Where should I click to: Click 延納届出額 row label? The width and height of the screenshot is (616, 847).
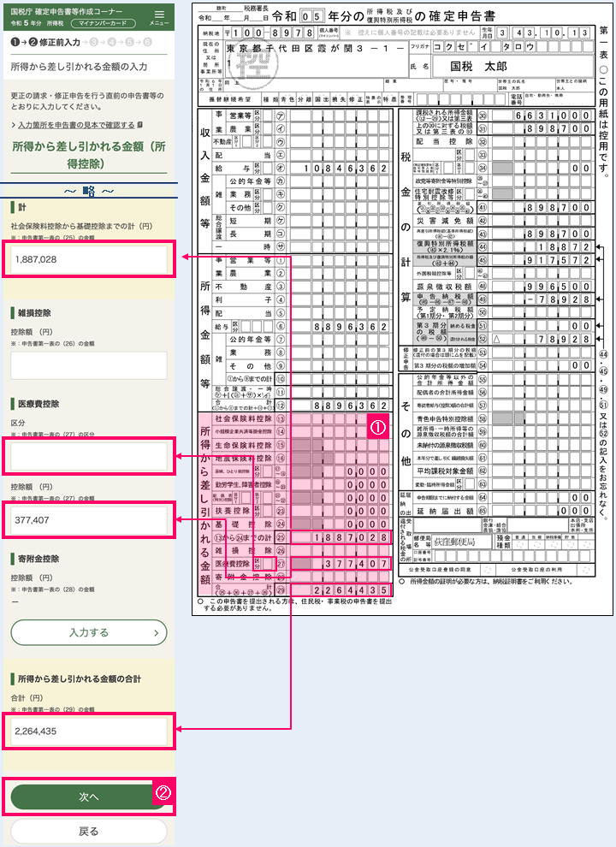[444, 511]
